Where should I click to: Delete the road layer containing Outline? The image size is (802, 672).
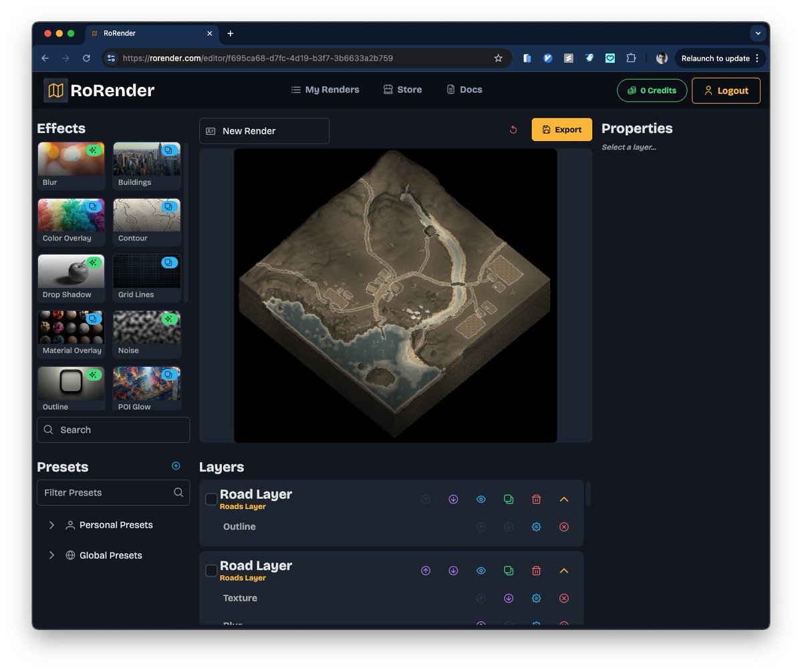[536, 500]
